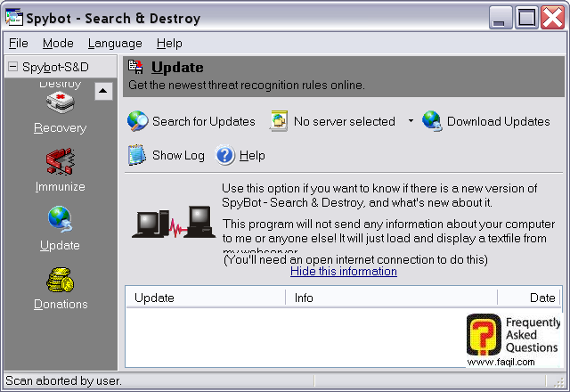Click the Update header icon beside the title
Viewport: 570px width, 392px height.
point(135,67)
